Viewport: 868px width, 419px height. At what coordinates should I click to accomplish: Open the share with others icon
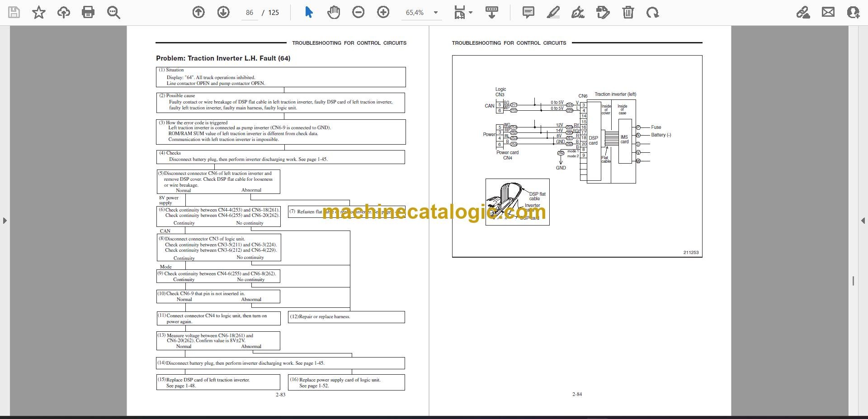pos(853,12)
